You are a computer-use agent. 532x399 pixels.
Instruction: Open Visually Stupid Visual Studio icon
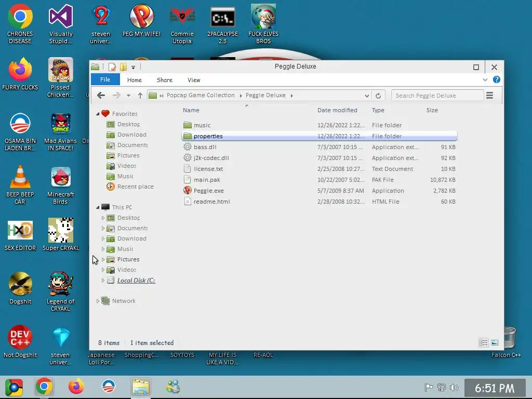point(61,24)
